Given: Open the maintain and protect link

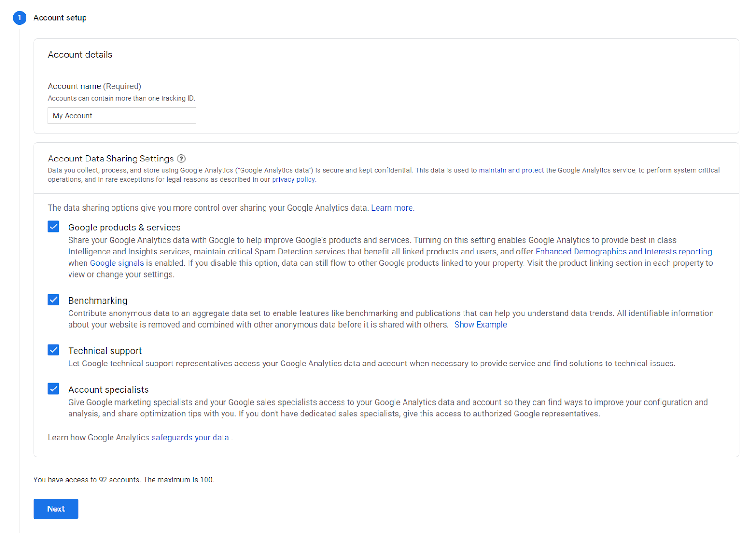Looking at the screenshot, I should (x=511, y=170).
